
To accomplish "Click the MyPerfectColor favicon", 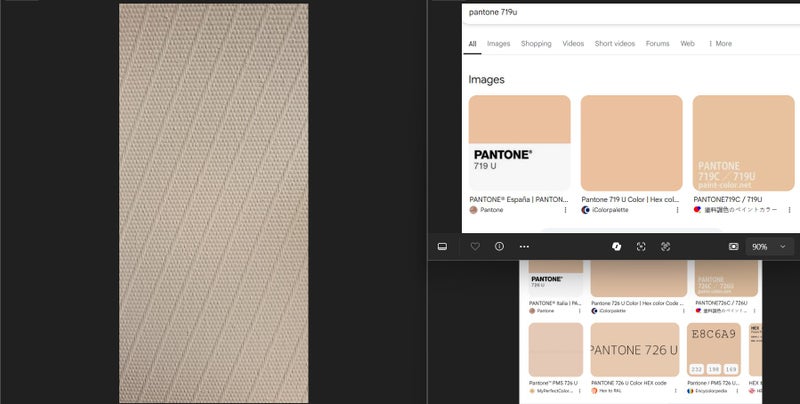I will click(x=532, y=391).
